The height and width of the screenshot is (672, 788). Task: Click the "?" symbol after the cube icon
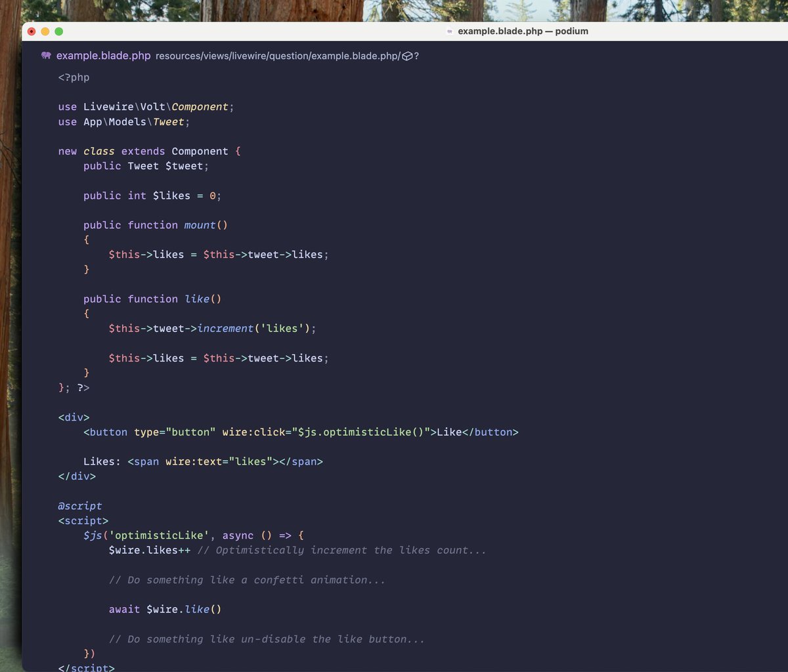pos(416,56)
